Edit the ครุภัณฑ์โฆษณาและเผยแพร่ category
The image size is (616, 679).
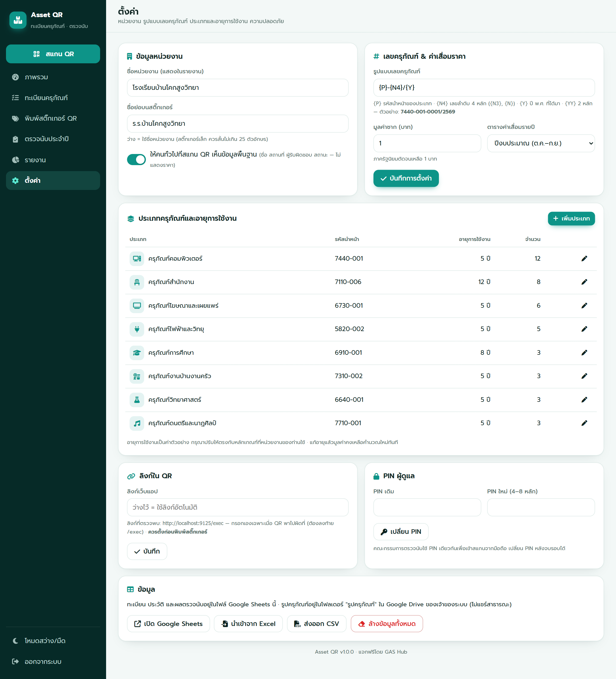(x=584, y=305)
